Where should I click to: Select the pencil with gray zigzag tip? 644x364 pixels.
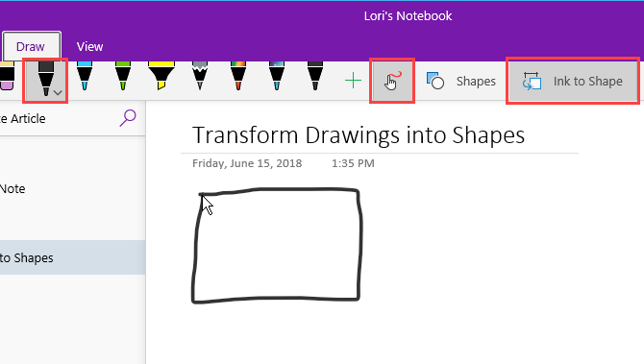pos(200,76)
